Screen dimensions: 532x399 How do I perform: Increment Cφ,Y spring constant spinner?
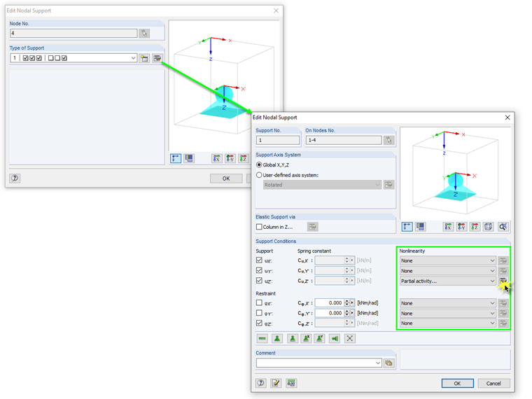(346, 311)
